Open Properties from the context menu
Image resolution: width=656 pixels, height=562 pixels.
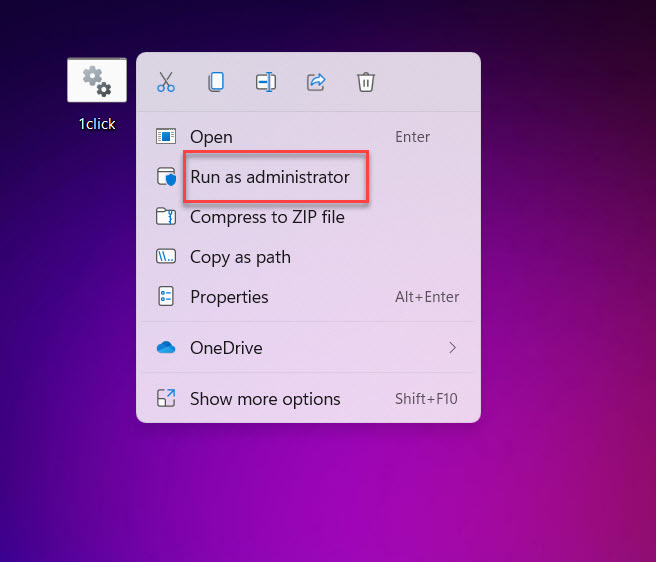pos(229,297)
